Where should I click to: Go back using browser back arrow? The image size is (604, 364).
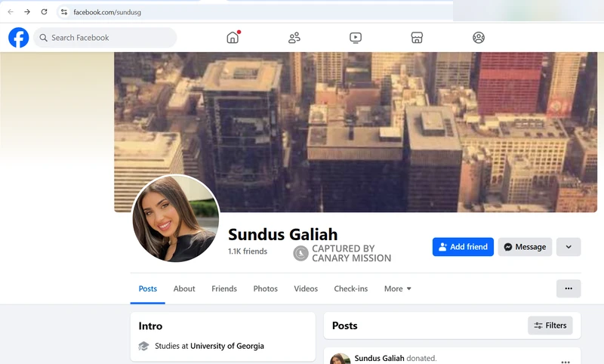[11, 12]
